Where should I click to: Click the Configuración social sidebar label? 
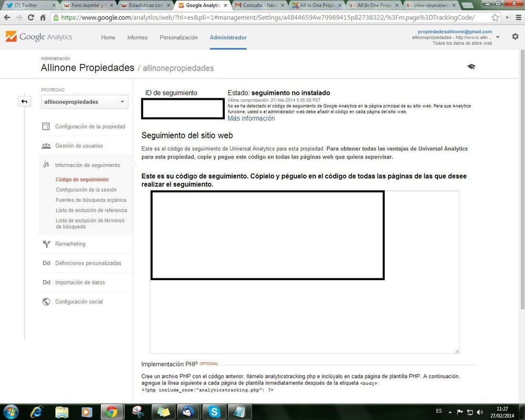pos(79,302)
